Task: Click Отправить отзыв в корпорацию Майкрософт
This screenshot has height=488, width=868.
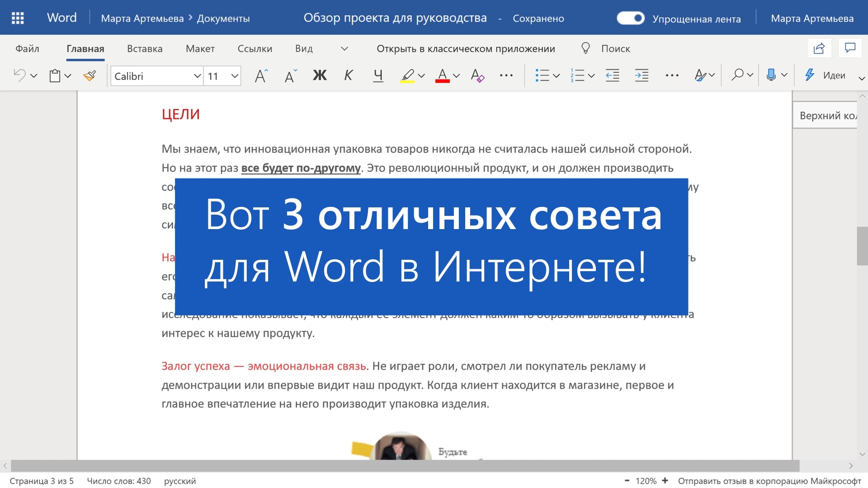Action: tap(769, 481)
